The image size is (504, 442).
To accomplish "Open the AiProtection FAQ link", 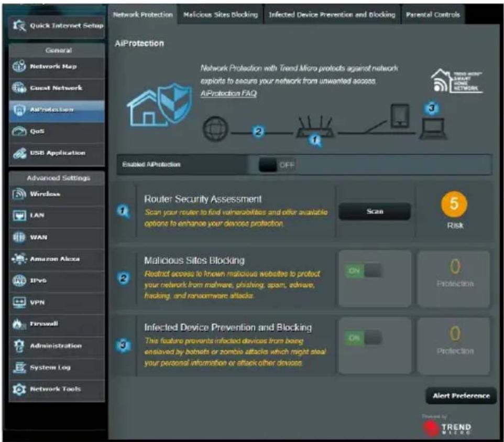I will 228,93.
